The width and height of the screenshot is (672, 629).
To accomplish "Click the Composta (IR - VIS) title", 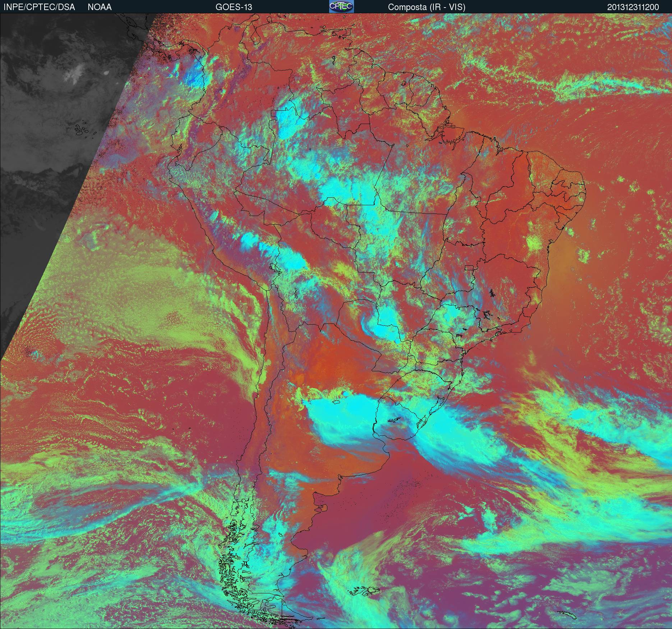I will click(x=427, y=7).
